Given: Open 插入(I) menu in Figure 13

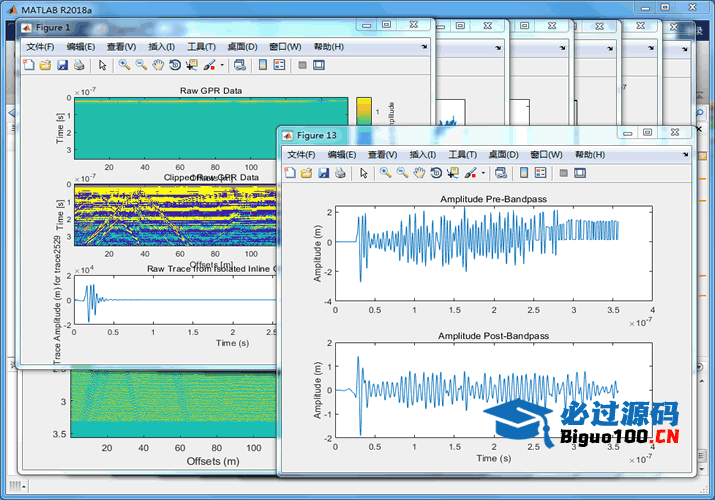Looking at the screenshot, I should (x=423, y=155).
